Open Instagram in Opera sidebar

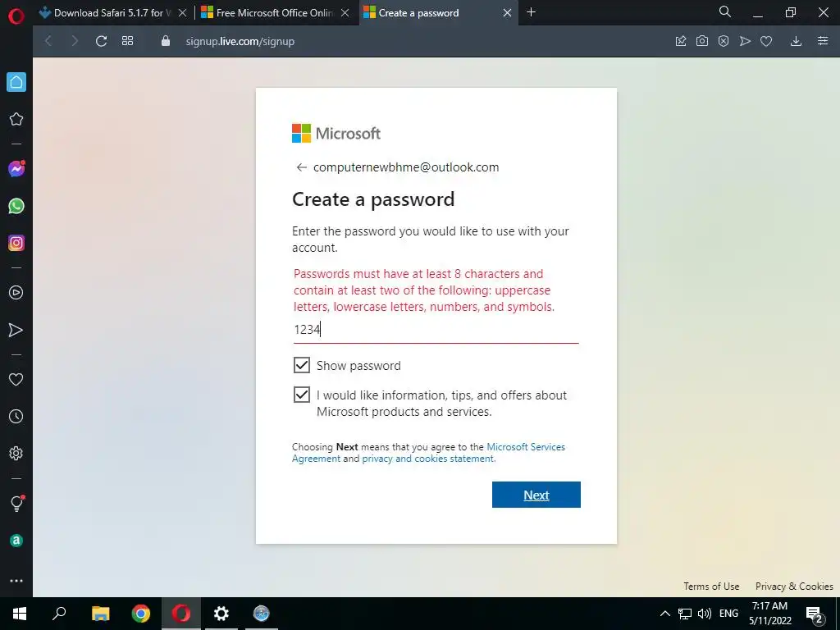(16, 243)
